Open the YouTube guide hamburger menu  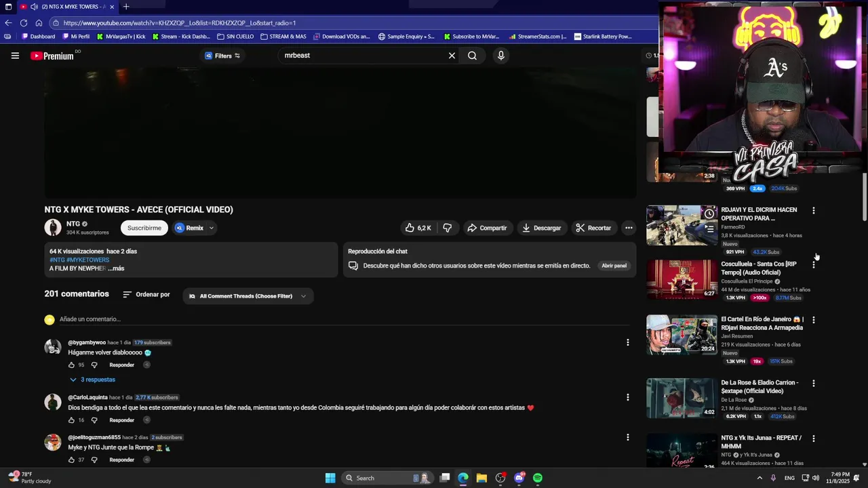tap(15, 56)
